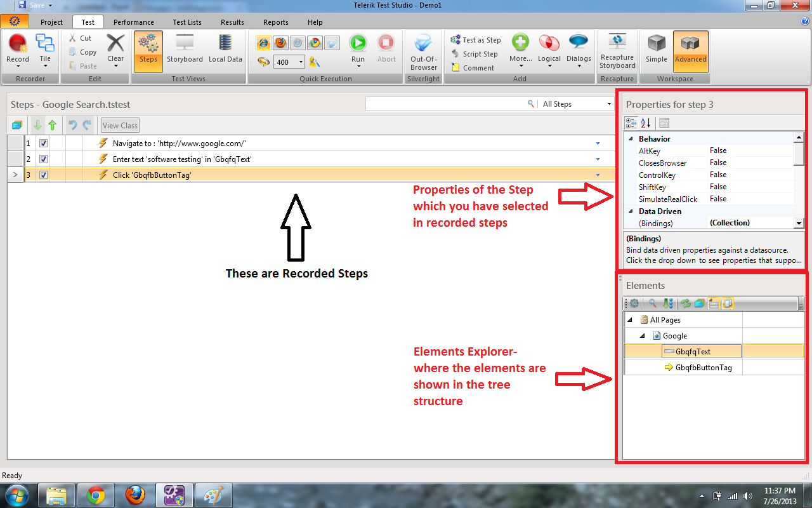The width and height of the screenshot is (812, 508).
Task: Click the Redo arrow in steps toolbar
Action: point(87,125)
